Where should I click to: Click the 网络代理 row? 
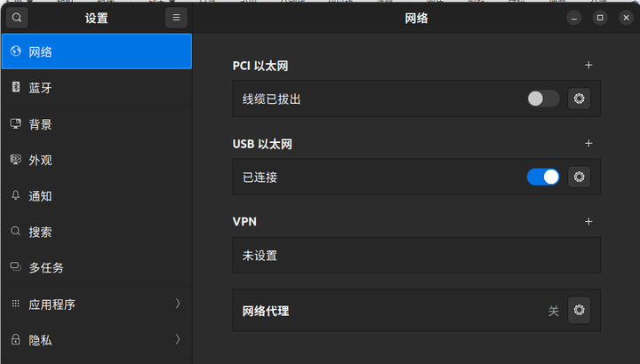click(391, 311)
